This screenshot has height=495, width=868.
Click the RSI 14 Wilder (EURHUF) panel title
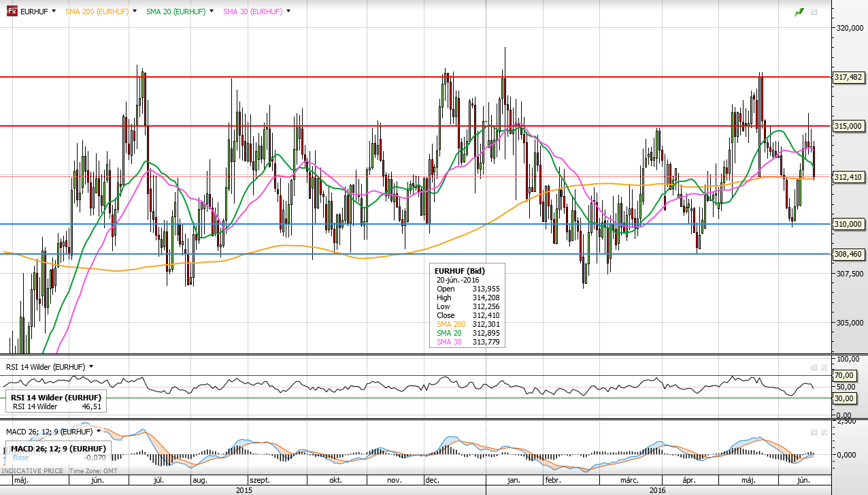46,366
